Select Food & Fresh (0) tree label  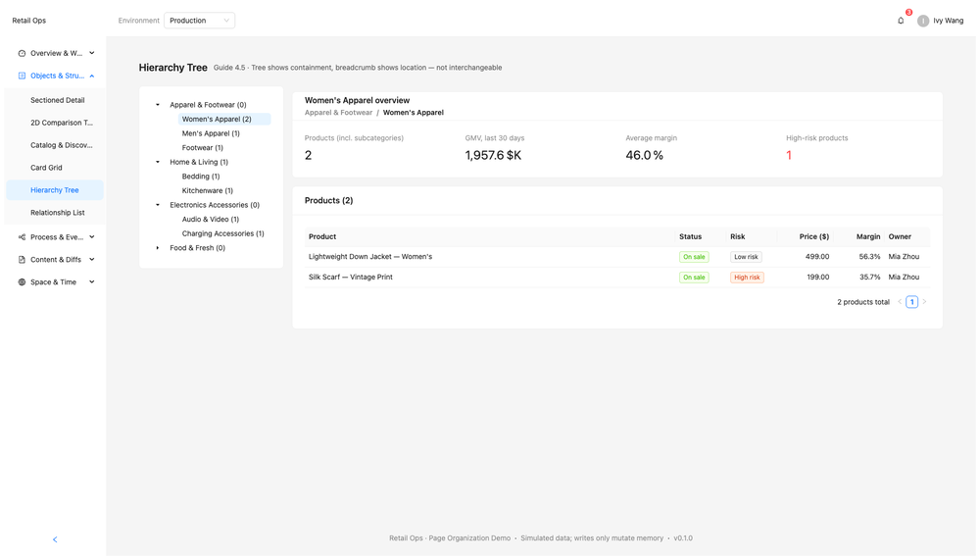pos(198,248)
